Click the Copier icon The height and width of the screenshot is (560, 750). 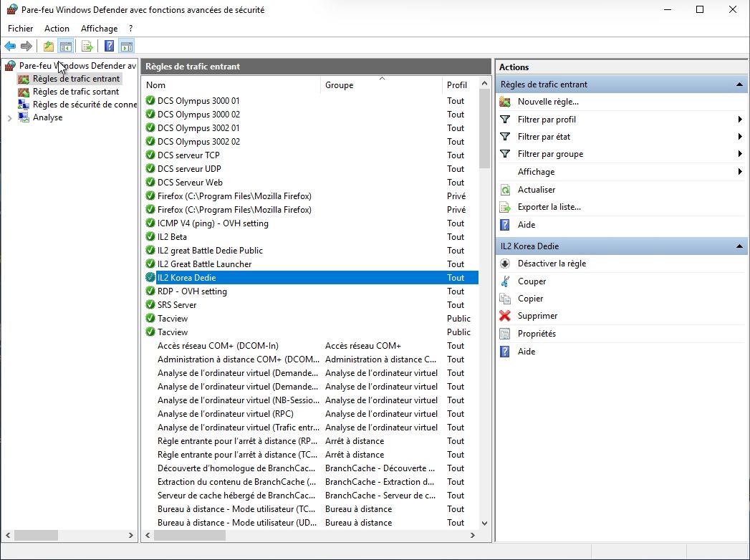[504, 299]
